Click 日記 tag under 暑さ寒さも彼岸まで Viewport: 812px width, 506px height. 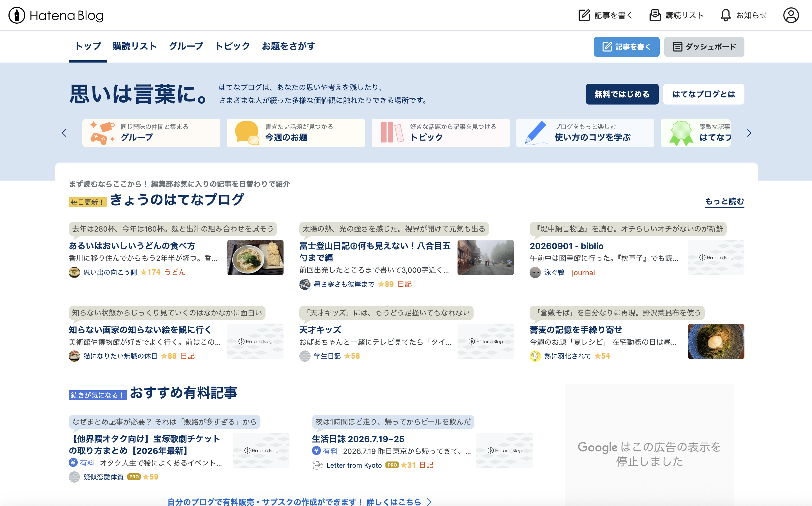[405, 285]
